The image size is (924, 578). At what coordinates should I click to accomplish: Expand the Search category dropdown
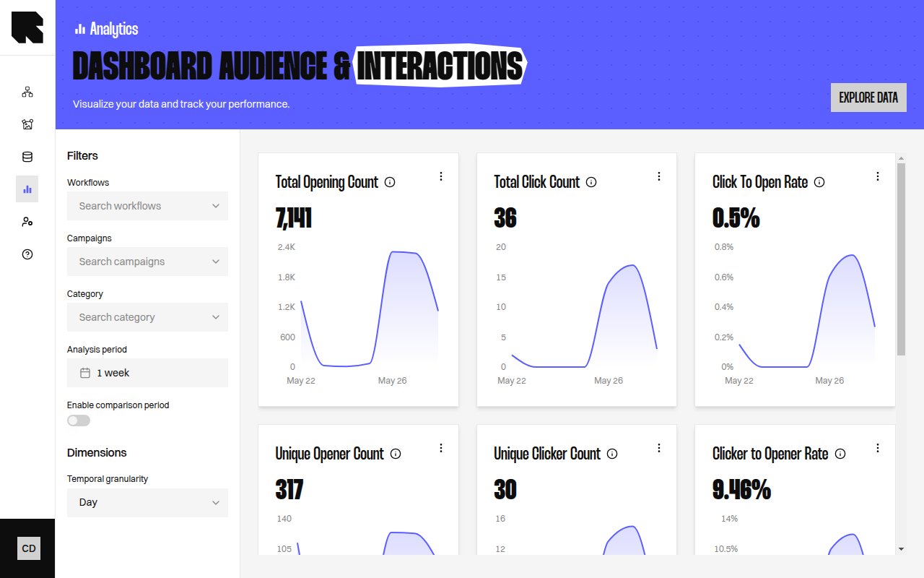147,317
